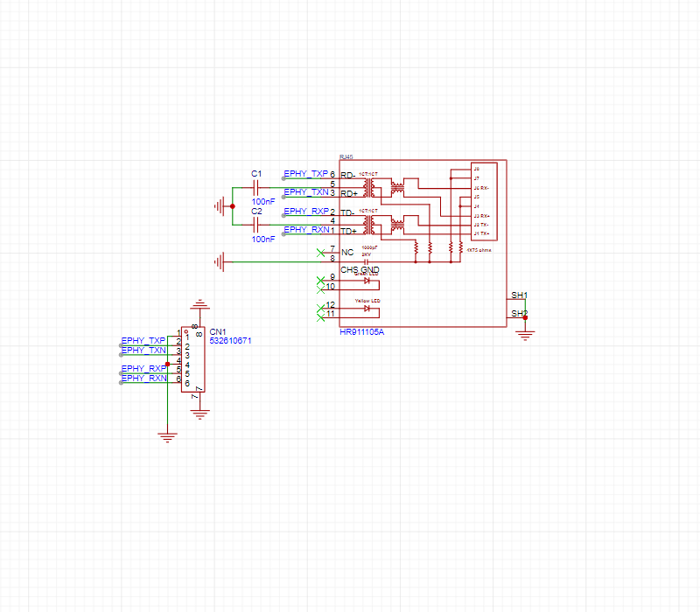Image resolution: width=700 pixels, height=612 pixels.
Task: Click the no-connect X marker on pin 12
Action: [319, 306]
